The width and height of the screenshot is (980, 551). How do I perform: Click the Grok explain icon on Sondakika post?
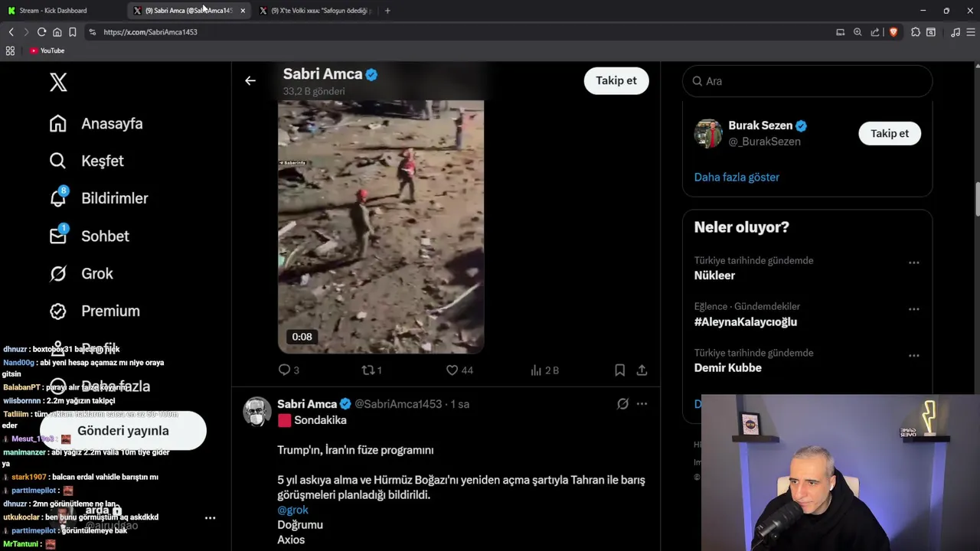click(623, 403)
